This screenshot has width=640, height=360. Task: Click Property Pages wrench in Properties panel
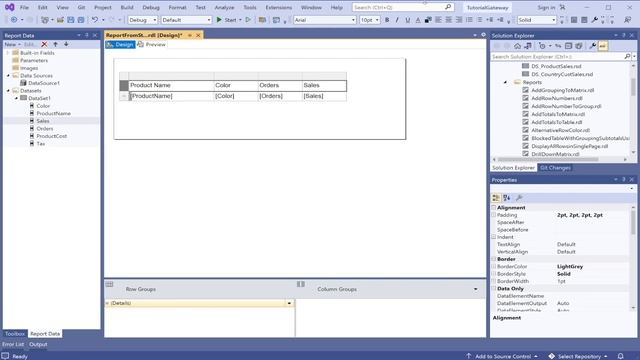pos(519,198)
